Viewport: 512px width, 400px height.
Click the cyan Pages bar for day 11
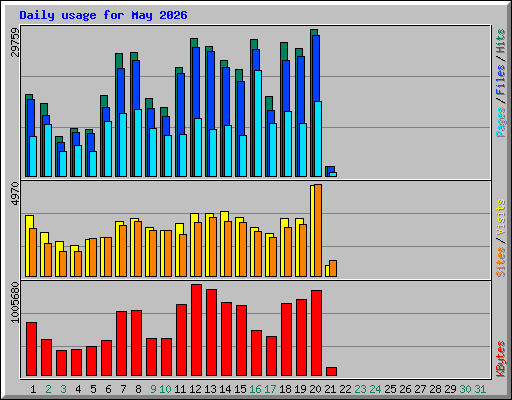pyautogui.click(x=183, y=155)
